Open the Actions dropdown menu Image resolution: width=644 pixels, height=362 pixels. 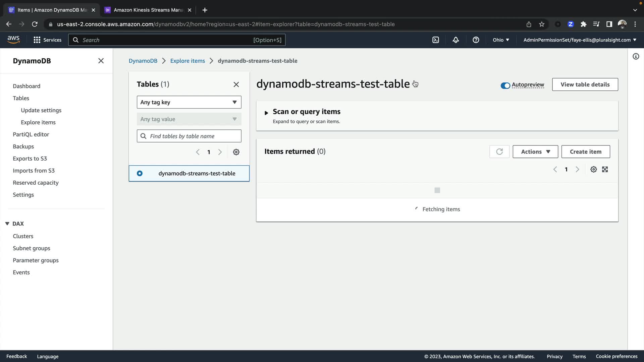[535, 152]
